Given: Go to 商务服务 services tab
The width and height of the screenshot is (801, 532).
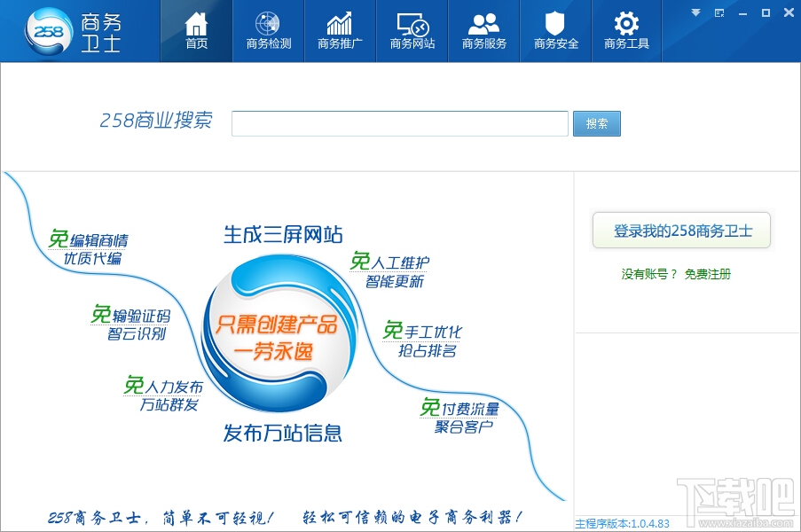Looking at the screenshot, I should tap(483, 31).
